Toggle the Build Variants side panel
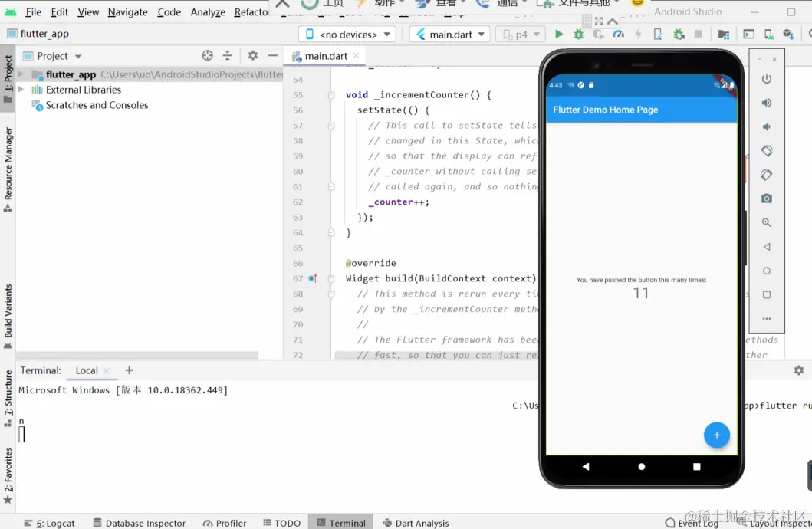Viewport: 812px width, 529px height. click(8, 317)
